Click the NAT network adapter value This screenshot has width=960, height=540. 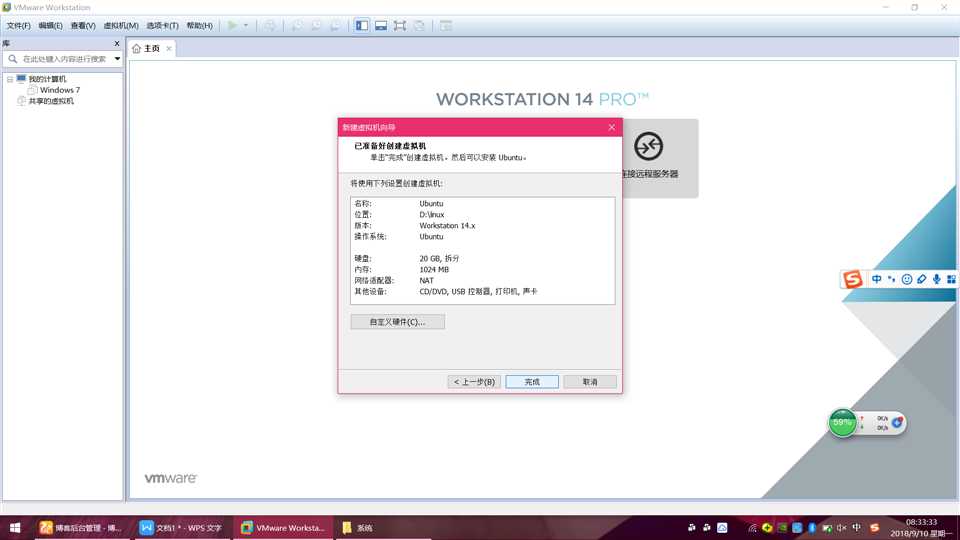coord(426,280)
